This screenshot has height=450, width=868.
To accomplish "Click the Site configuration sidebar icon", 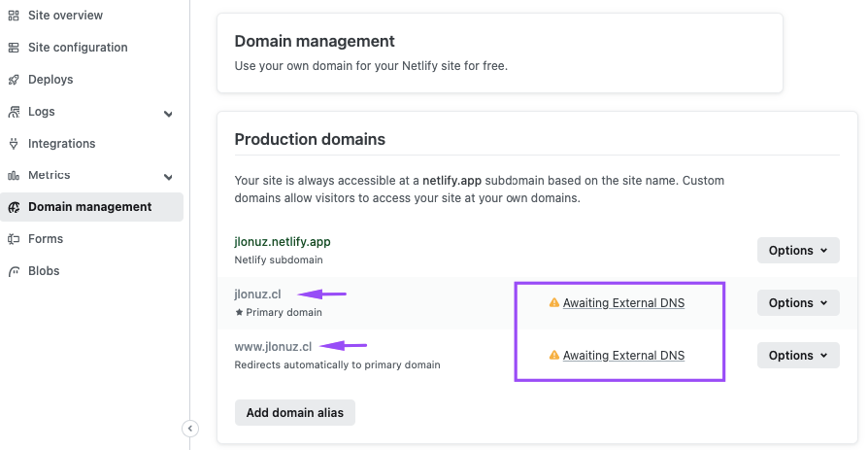I will [x=14, y=48].
